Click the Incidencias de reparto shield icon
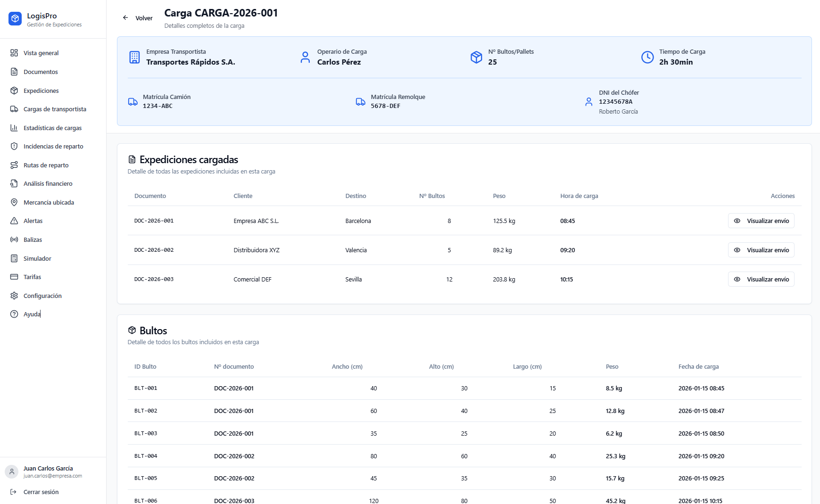 14,147
